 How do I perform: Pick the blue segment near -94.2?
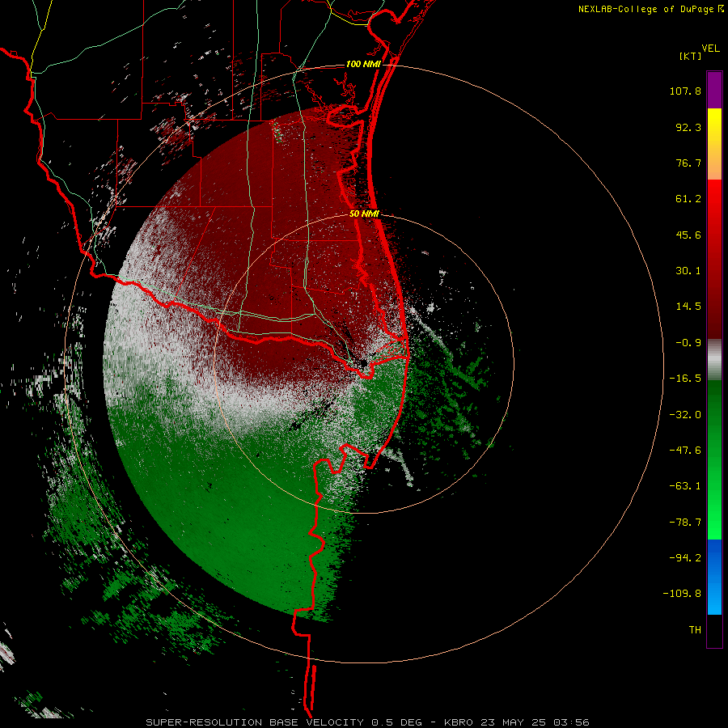(x=714, y=557)
